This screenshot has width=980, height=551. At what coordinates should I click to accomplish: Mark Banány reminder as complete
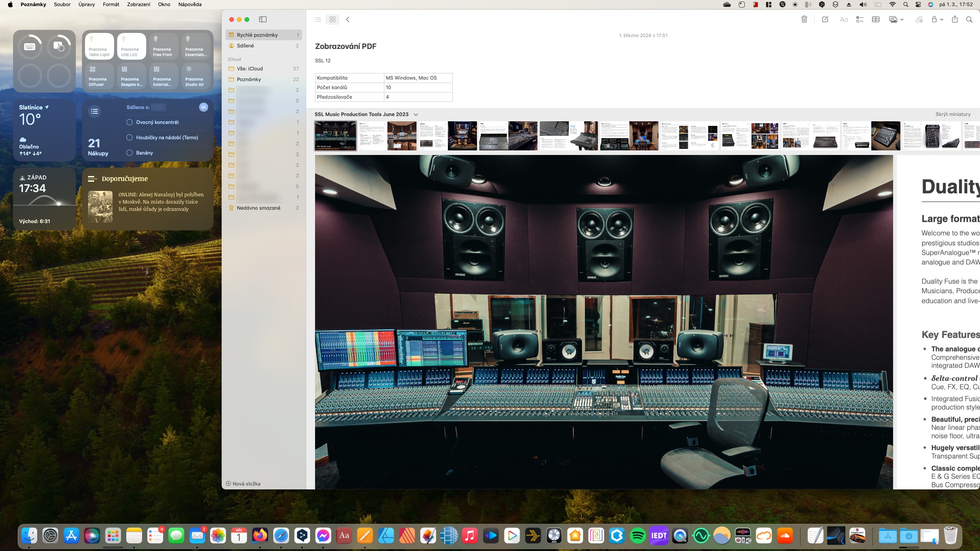129,153
